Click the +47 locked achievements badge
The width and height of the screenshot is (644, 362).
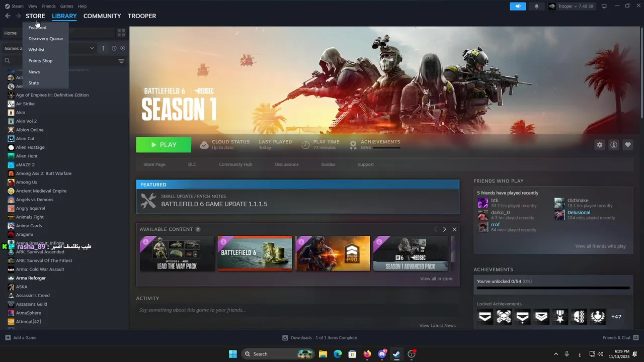click(x=616, y=317)
